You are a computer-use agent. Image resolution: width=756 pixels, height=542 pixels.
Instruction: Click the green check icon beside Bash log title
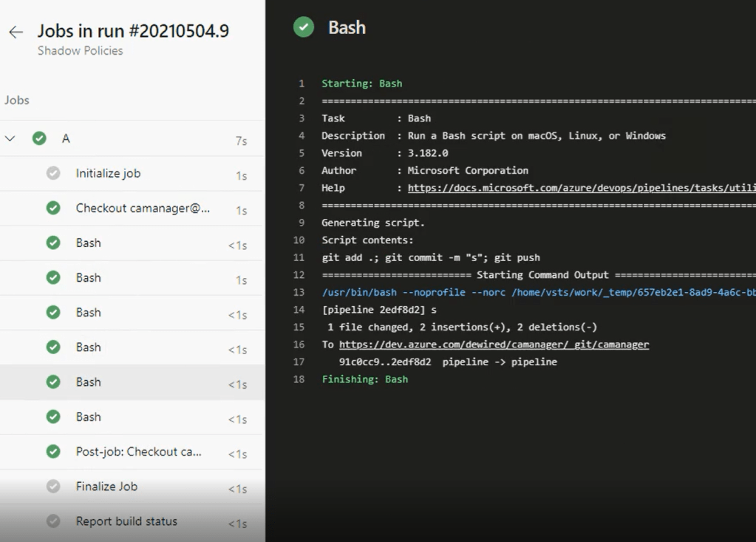(x=303, y=28)
